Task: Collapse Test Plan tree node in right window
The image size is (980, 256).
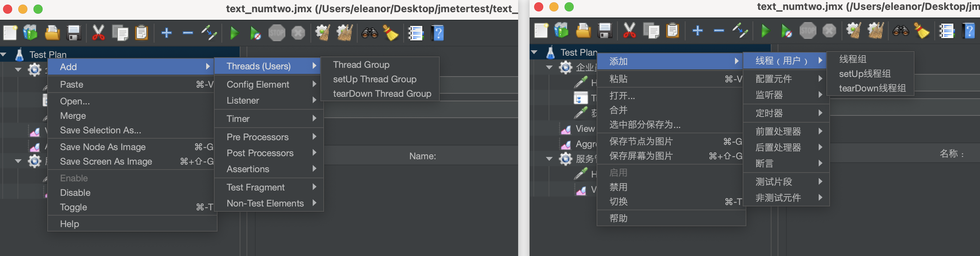Action: 535,52
